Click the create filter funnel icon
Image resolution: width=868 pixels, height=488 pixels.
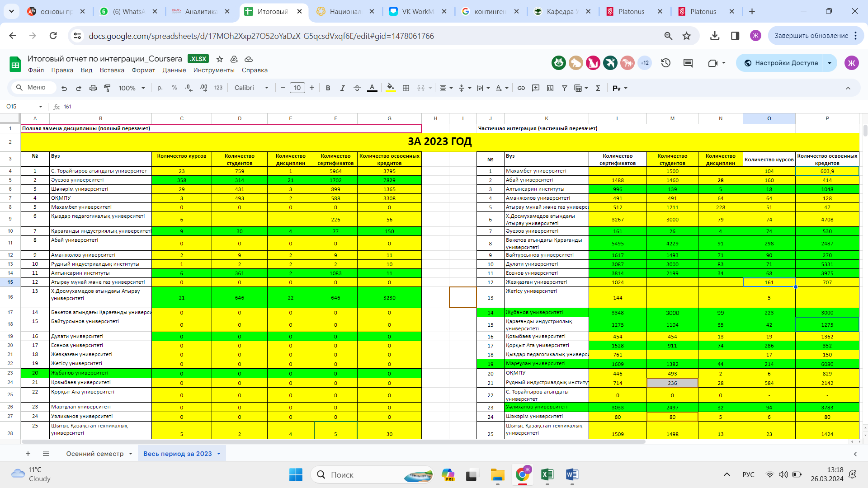[x=564, y=88]
